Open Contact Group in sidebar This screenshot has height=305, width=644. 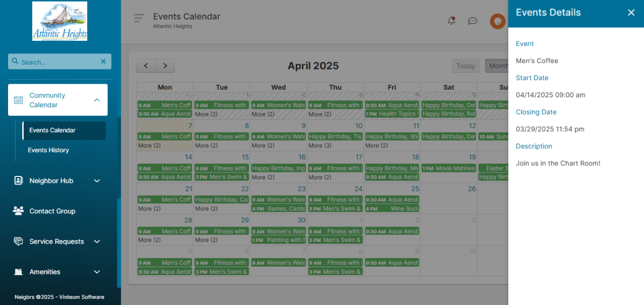52,211
